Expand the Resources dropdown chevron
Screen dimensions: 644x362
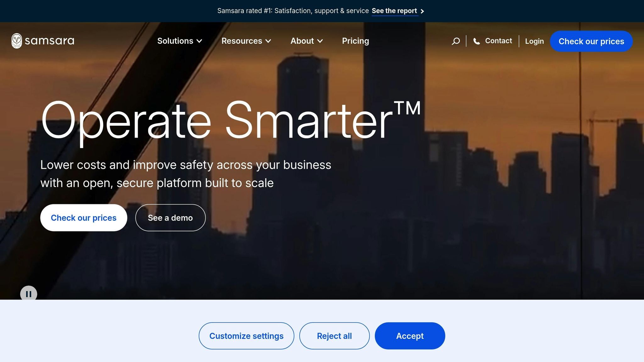[x=268, y=41]
